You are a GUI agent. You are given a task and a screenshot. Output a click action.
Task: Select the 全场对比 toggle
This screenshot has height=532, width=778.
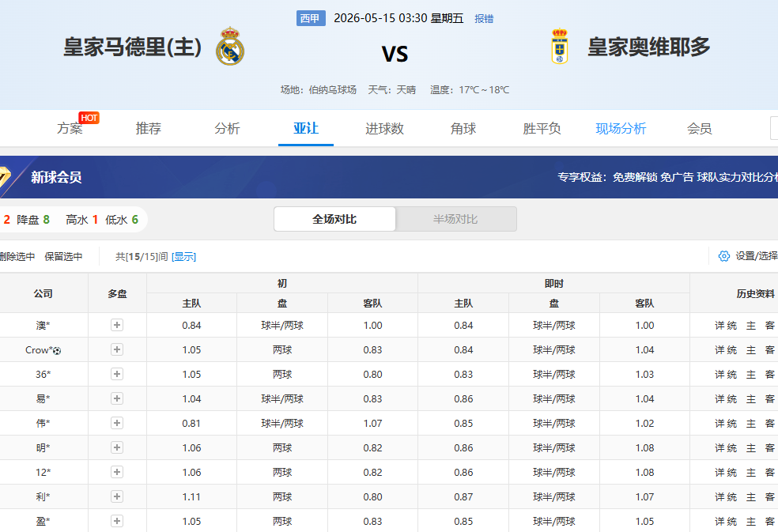point(334,219)
